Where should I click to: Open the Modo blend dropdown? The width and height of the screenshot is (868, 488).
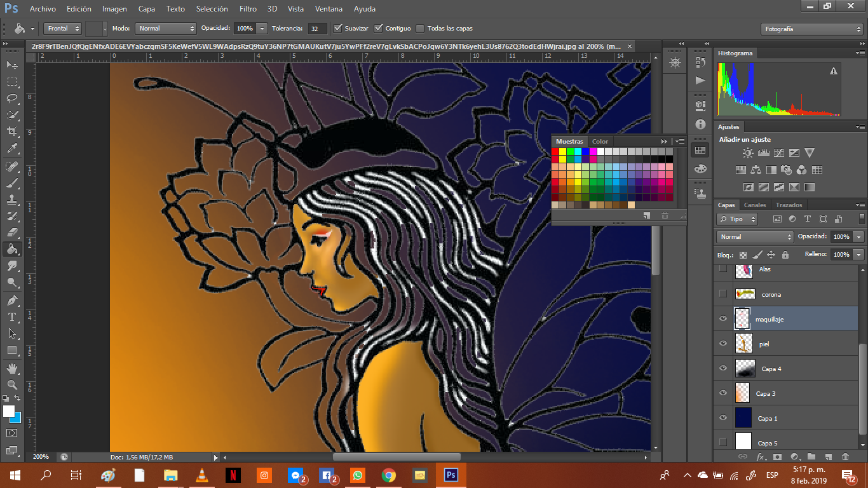click(x=165, y=29)
